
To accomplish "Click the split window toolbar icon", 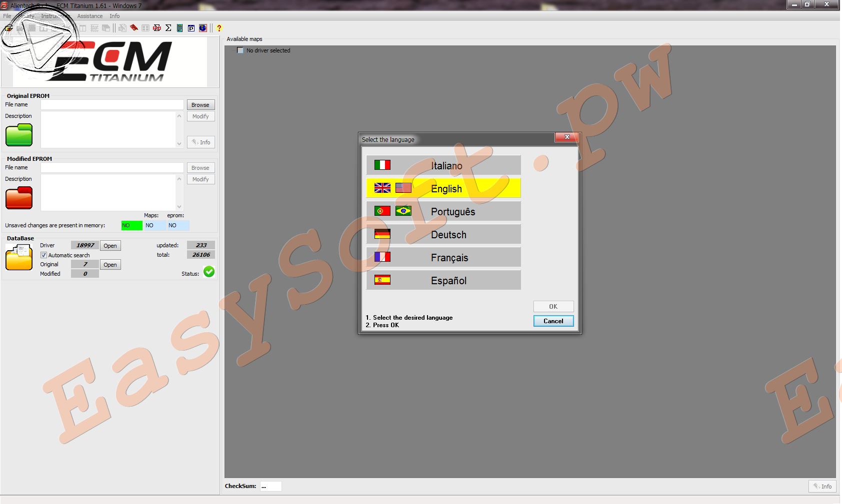I will pos(83,28).
